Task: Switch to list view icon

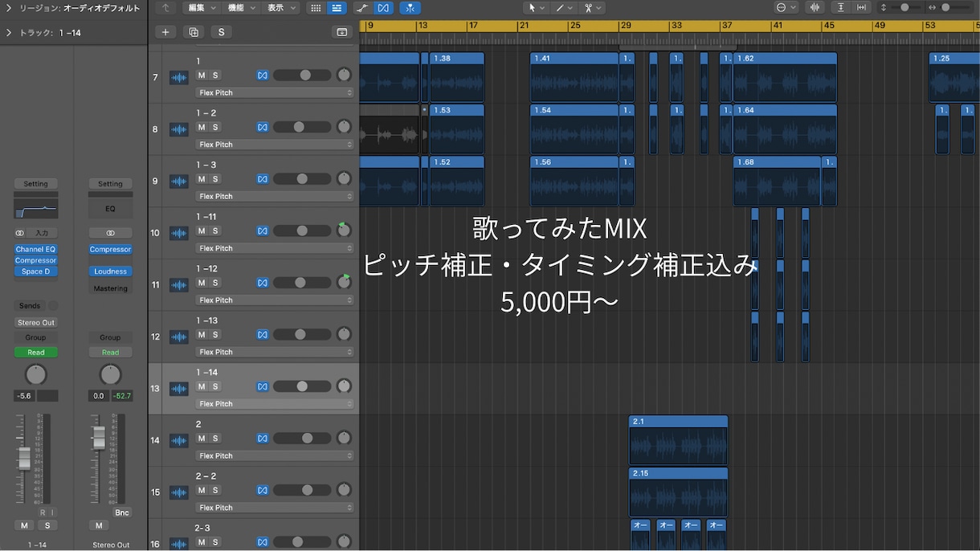Action: pyautogui.click(x=337, y=8)
